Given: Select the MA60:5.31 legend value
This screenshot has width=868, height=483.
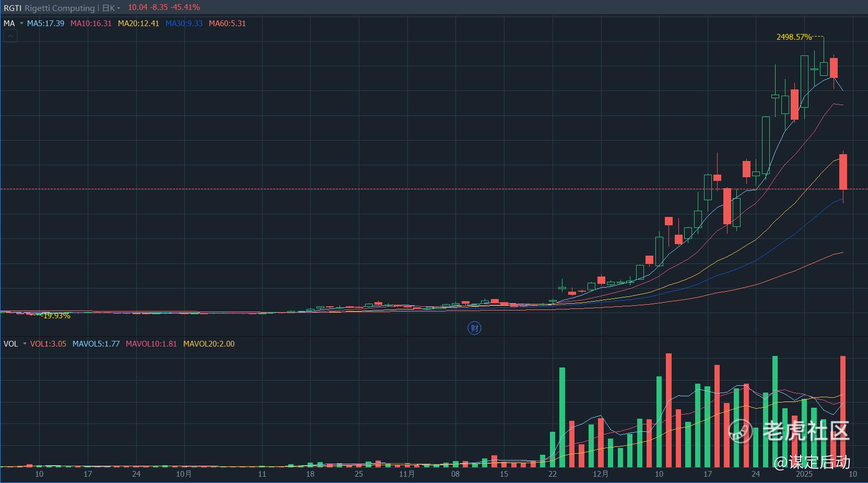Looking at the screenshot, I should [227, 24].
